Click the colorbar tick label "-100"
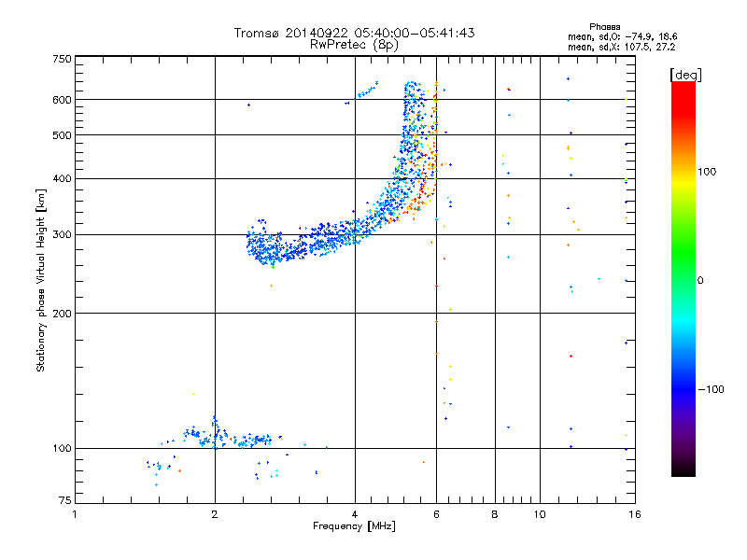Viewport: 747px width, 560px height. pyautogui.click(x=711, y=389)
